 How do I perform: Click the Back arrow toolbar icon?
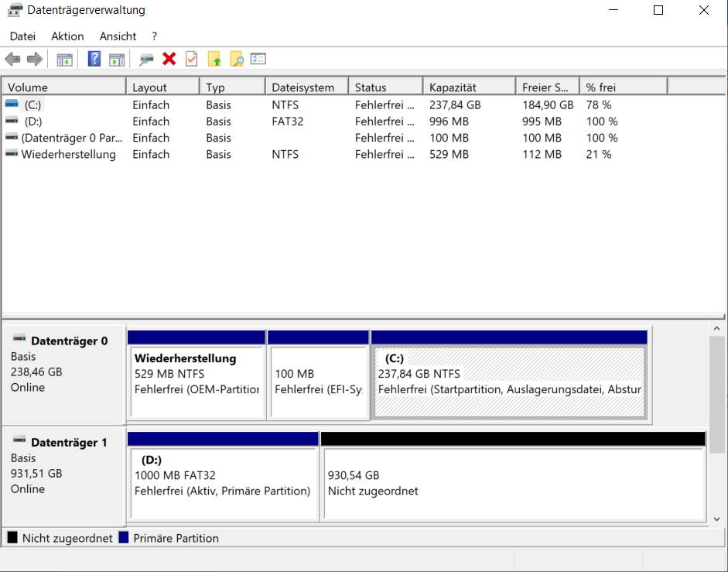pos(12,59)
